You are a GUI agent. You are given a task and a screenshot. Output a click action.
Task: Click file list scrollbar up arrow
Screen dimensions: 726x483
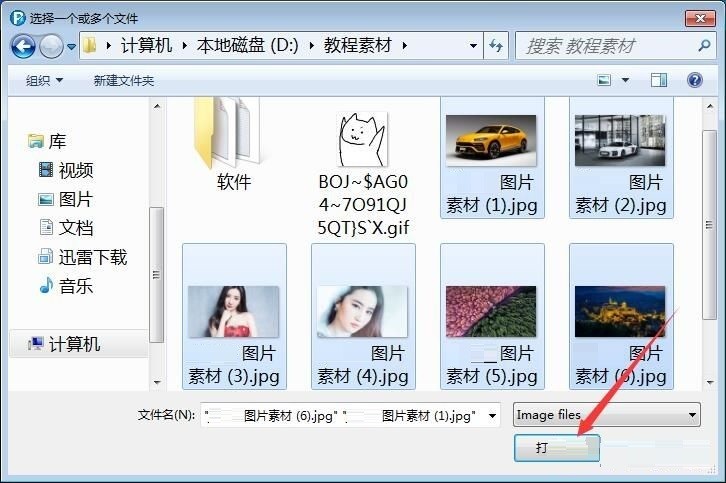[x=709, y=107]
